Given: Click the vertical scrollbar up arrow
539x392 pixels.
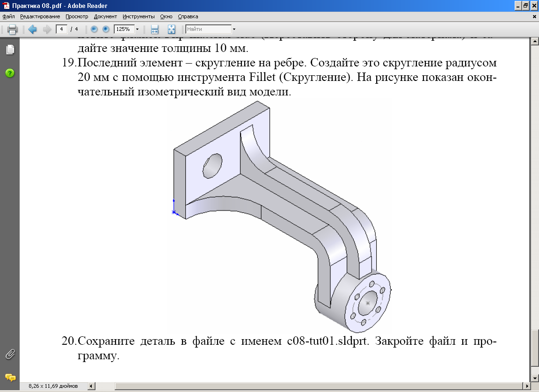Looking at the screenshot, I should [534, 41].
